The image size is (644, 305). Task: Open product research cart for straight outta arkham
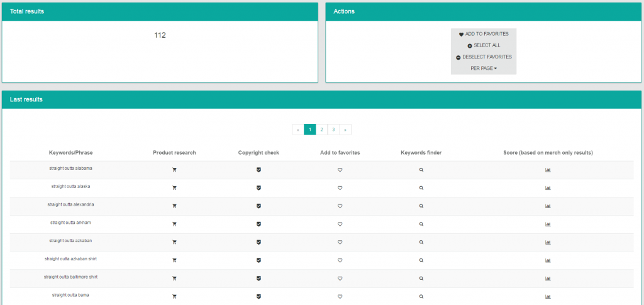pyautogui.click(x=174, y=224)
